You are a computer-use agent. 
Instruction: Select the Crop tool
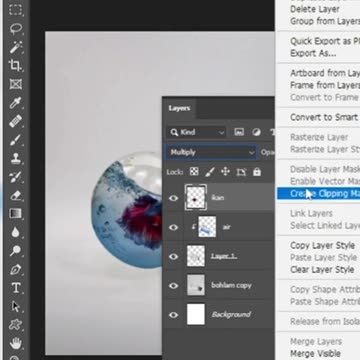click(15, 65)
